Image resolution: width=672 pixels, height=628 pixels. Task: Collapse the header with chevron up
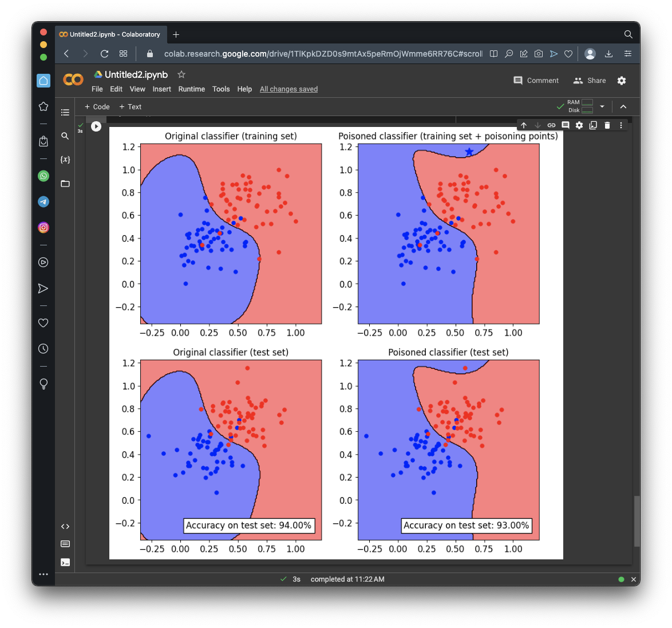click(x=623, y=106)
